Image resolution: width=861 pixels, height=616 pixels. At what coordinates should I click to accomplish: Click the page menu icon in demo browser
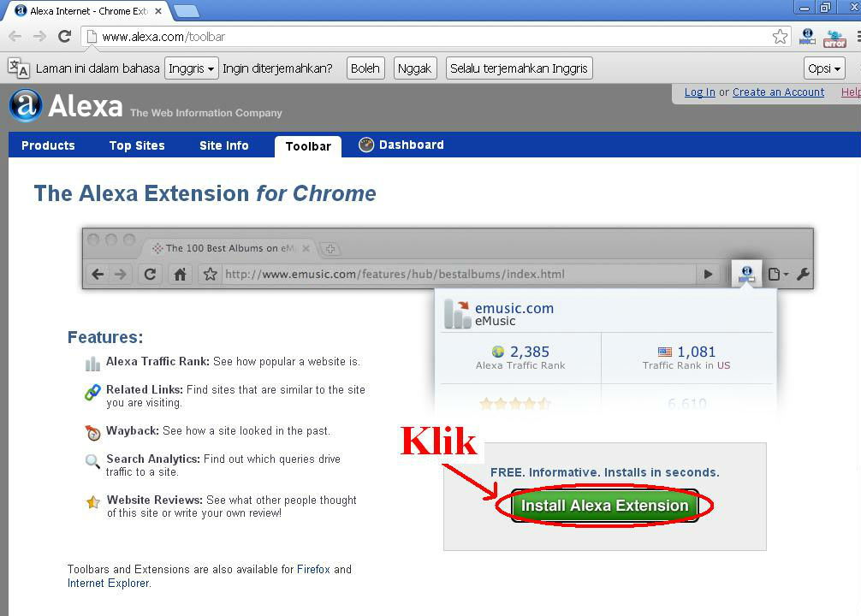tap(778, 274)
